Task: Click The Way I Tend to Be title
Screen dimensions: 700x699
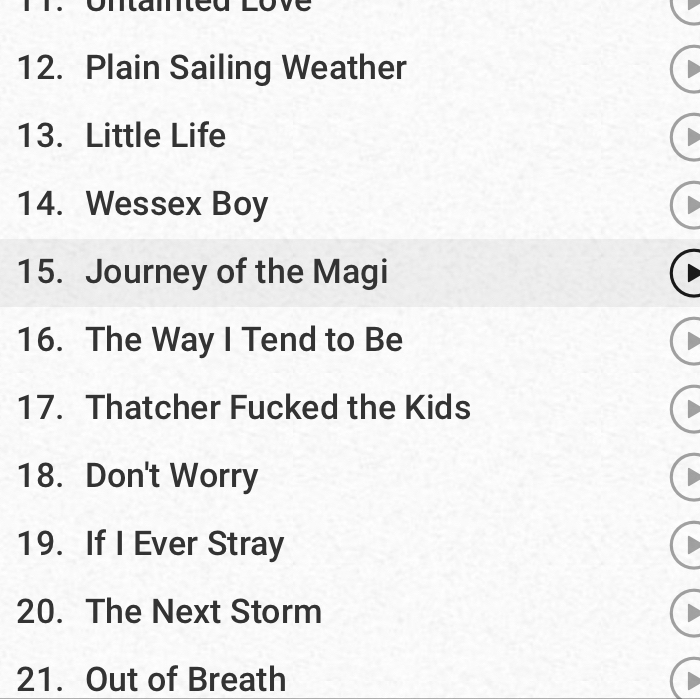Action: coord(244,341)
